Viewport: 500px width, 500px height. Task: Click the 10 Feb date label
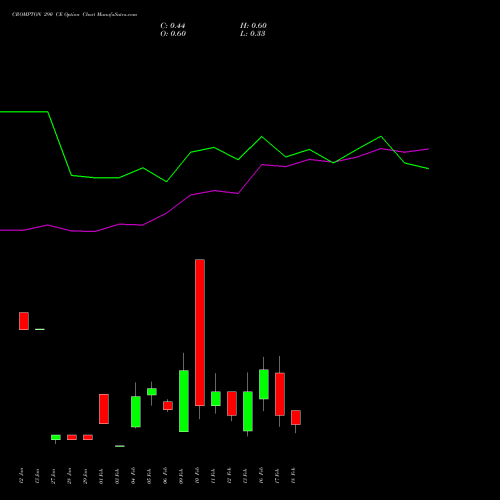coord(197,476)
